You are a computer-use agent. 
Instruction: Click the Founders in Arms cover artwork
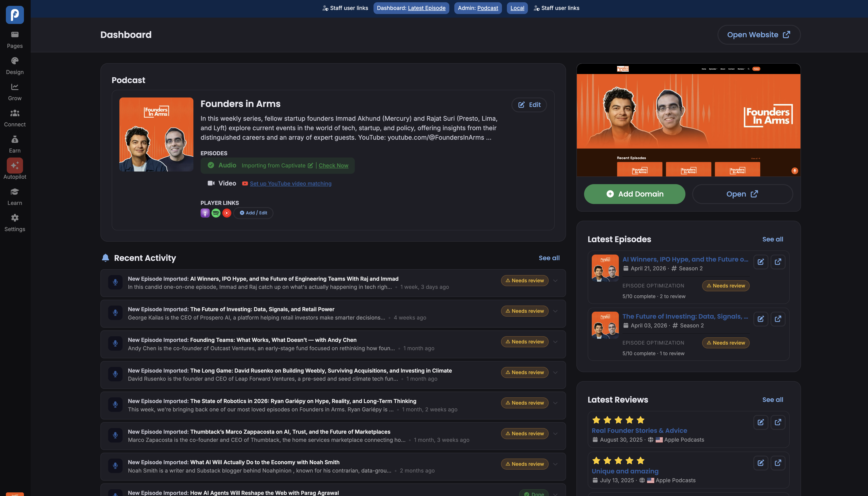156,134
